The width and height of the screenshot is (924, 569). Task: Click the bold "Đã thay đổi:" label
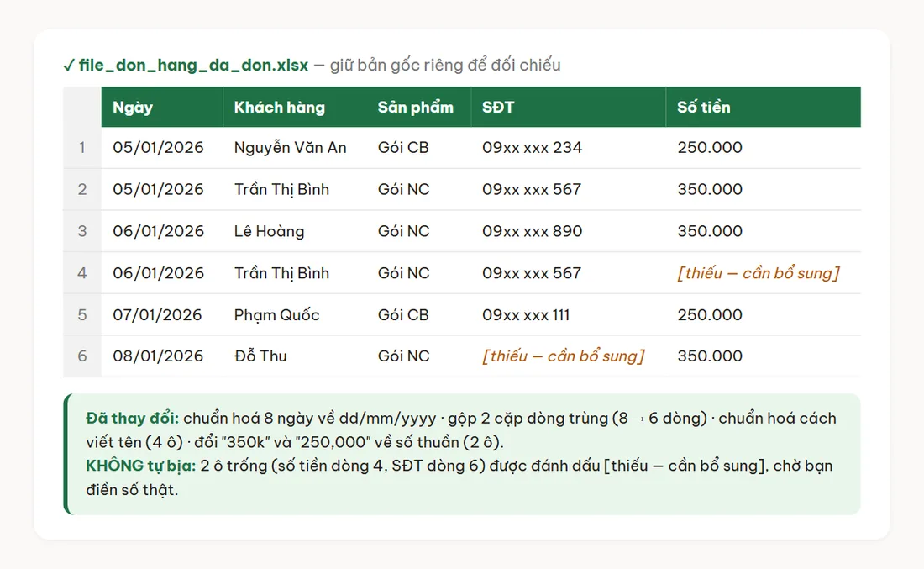coord(132,418)
